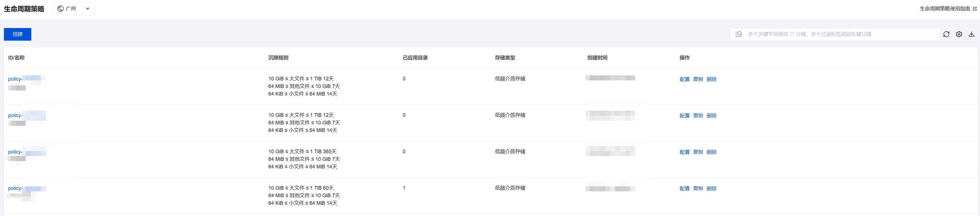Click 配置 for the first policy

click(684, 79)
